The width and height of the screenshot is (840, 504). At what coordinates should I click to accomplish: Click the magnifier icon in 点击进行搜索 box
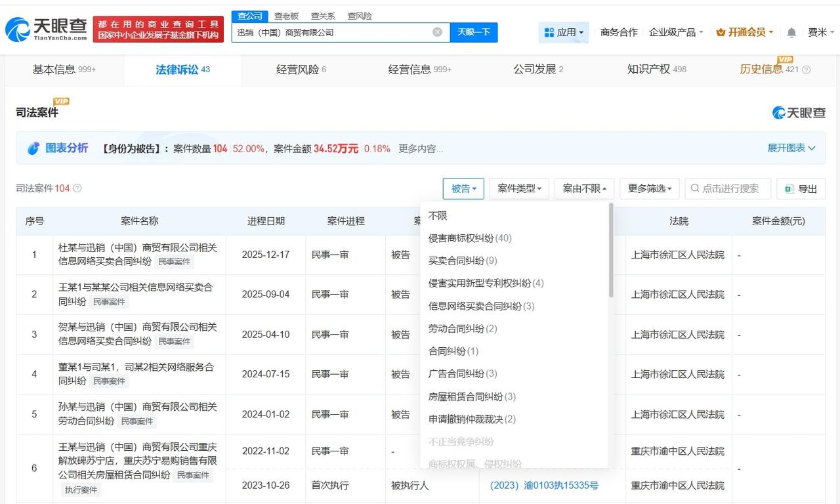694,188
